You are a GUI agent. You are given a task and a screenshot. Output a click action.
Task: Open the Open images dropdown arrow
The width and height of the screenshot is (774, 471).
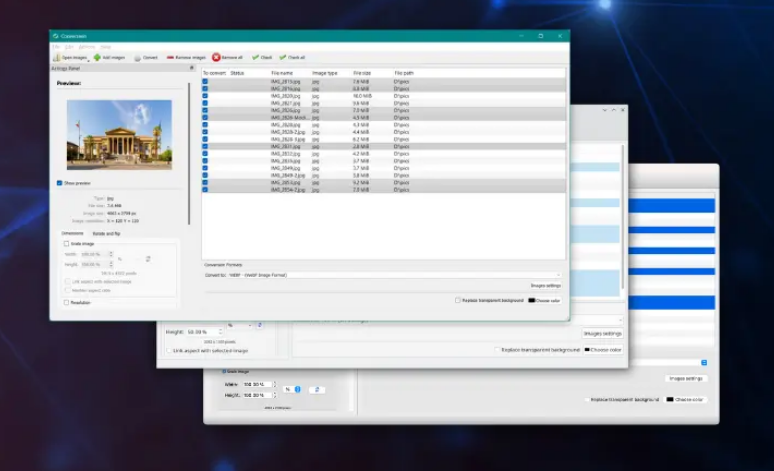[x=88, y=60]
